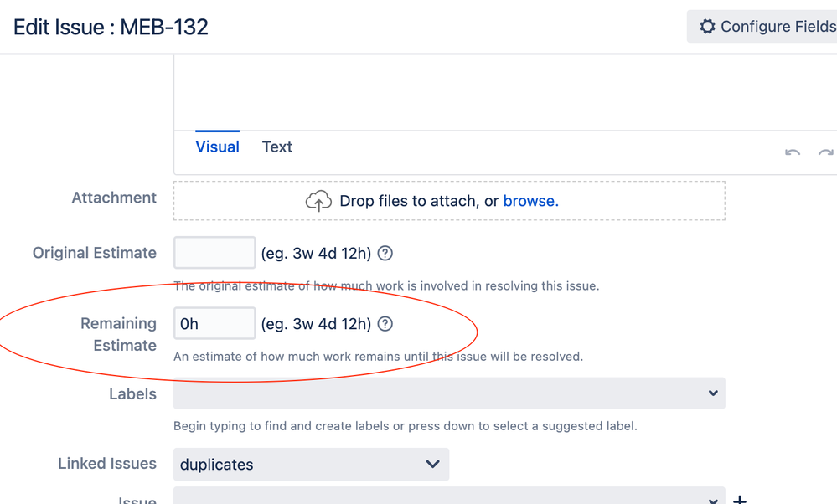Screen dimensions: 837x504
Task: Focus the Remaining Estimate field showing 0h
Action: point(214,323)
